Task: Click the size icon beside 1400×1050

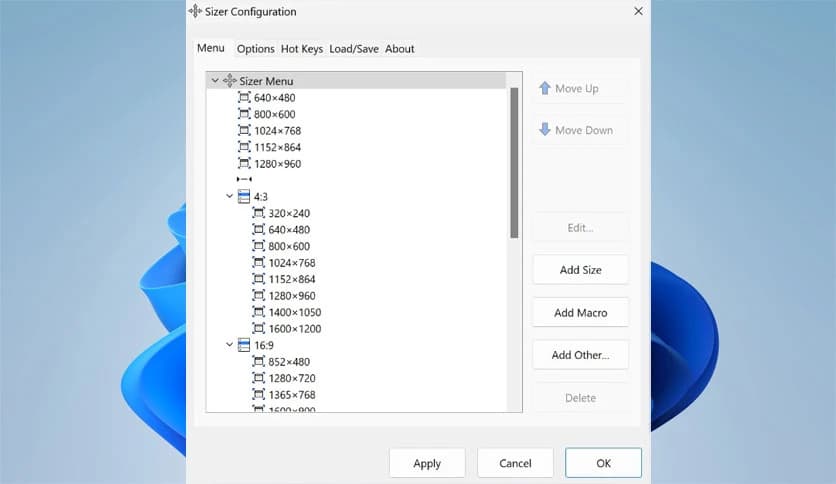Action: click(x=259, y=312)
